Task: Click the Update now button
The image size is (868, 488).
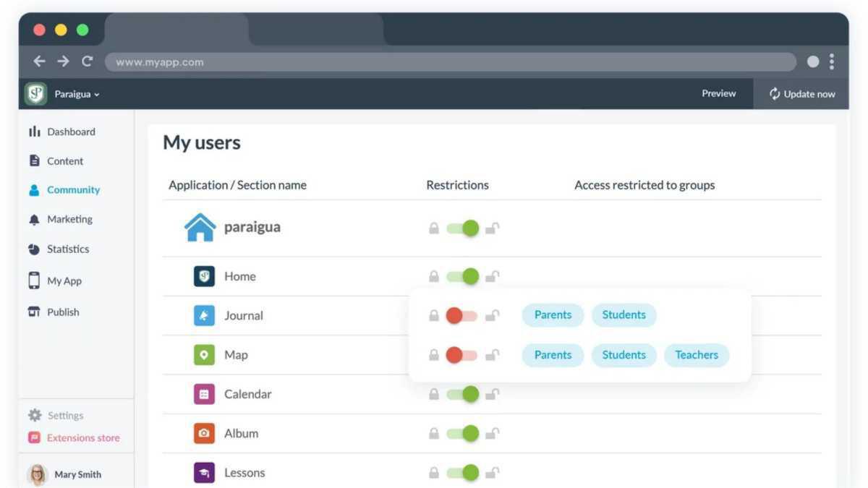Action: tap(801, 94)
